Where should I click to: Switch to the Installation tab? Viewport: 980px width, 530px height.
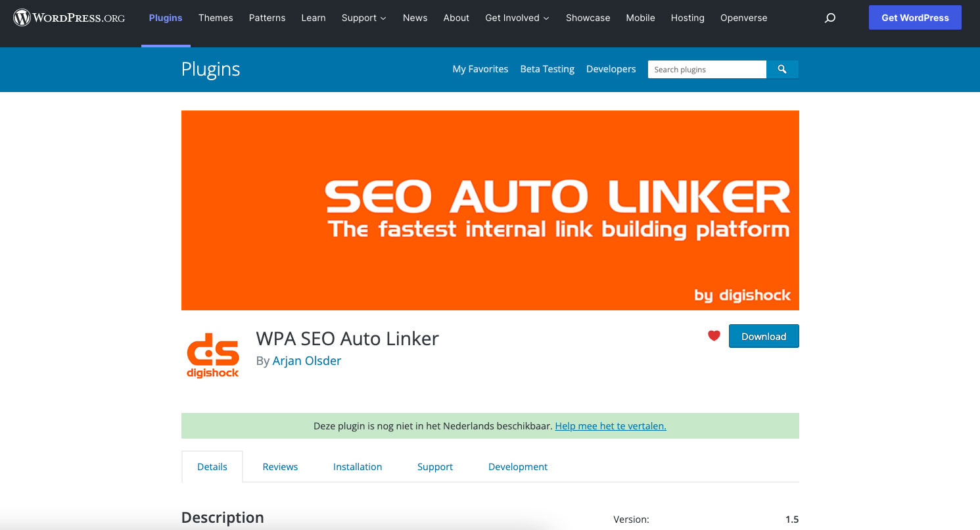pyautogui.click(x=358, y=466)
